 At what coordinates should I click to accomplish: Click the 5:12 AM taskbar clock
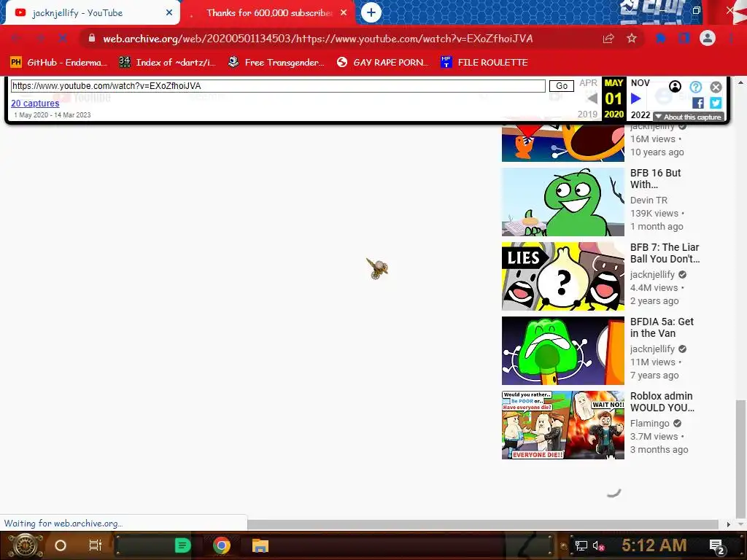(654, 545)
